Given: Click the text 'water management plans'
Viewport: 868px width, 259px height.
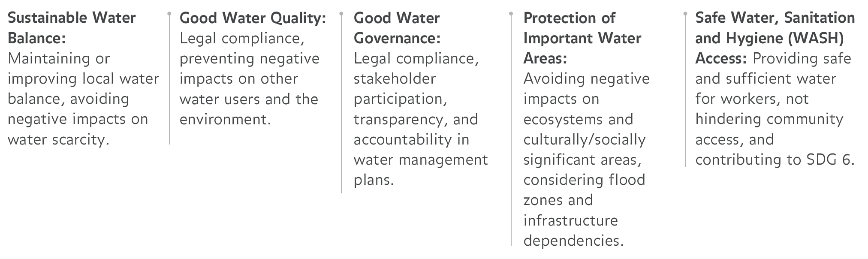Looking at the screenshot, I should (x=421, y=170).
